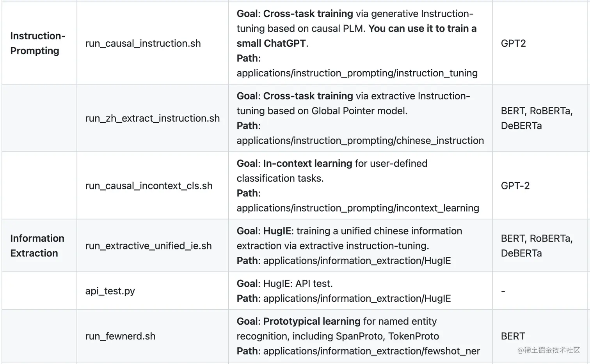This screenshot has height=364, width=590.
Task: Click the fewshot_ner path text
Action: tap(371, 351)
